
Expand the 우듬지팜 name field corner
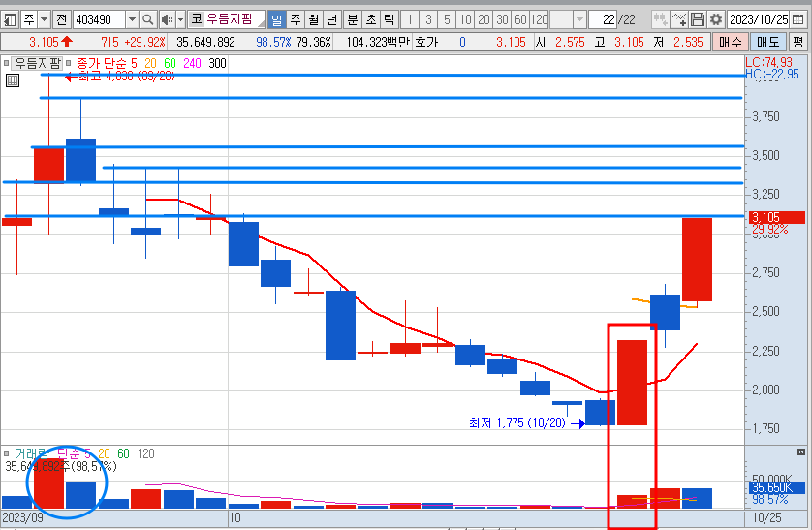tap(261, 23)
